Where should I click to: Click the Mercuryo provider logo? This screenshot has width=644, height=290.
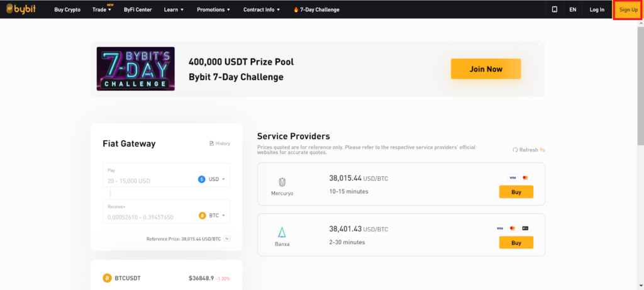[282, 183]
